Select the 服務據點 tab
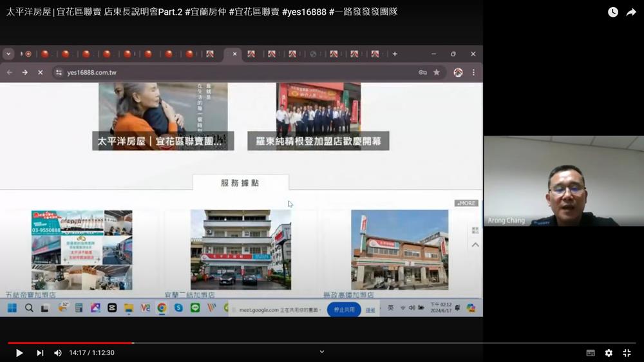 click(x=240, y=183)
